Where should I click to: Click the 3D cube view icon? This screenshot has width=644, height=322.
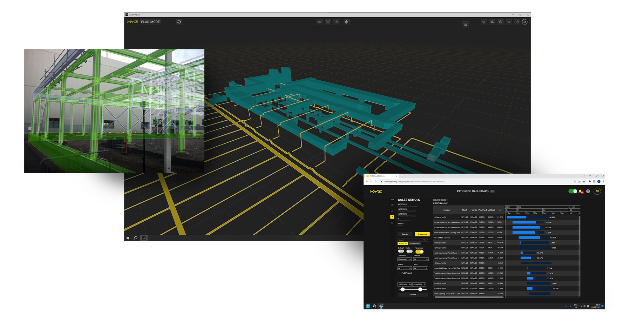tap(347, 22)
